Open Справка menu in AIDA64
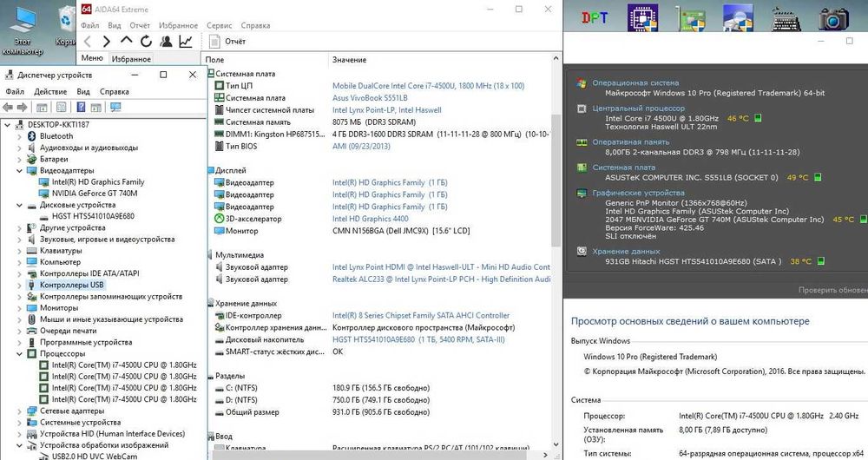 pyautogui.click(x=255, y=25)
